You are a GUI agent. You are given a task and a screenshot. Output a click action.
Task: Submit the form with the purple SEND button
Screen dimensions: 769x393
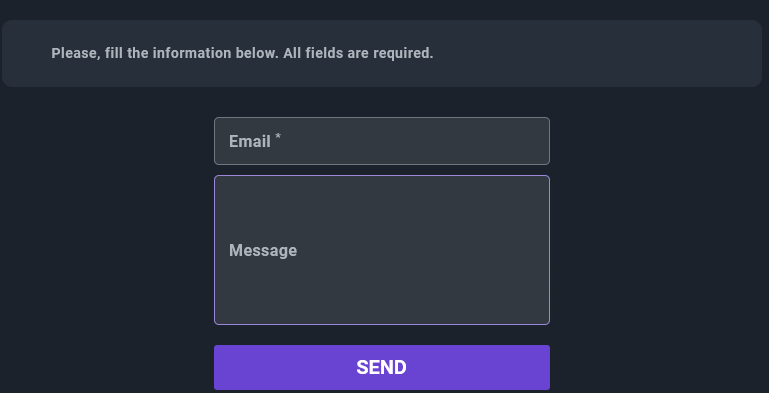click(x=382, y=367)
